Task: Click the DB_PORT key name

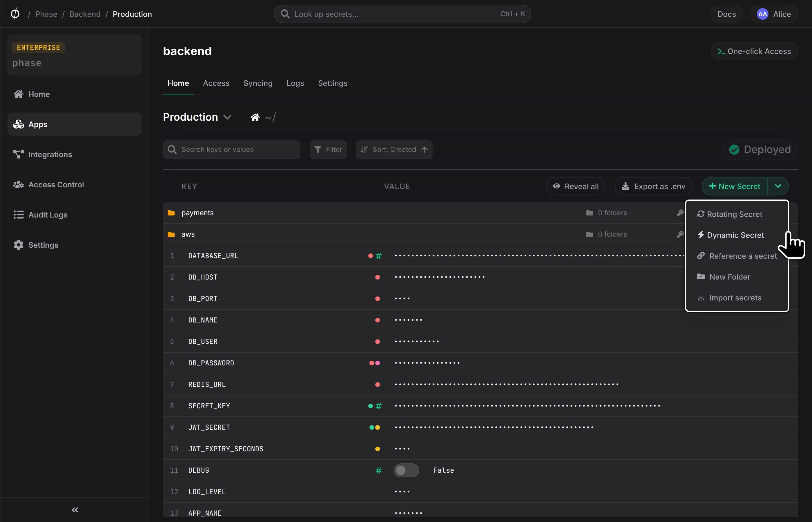Action: [x=203, y=299]
